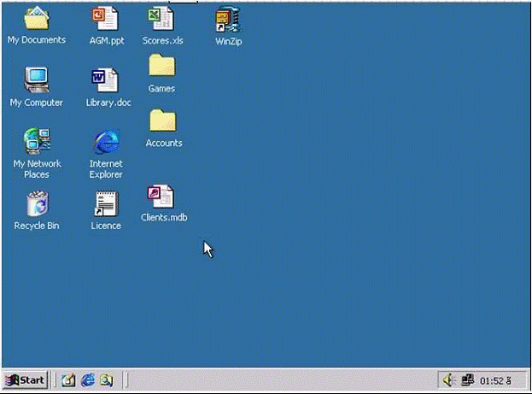The width and height of the screenshot is (532, 394).
Task: Select the AGM.ppt PowerPoint file
Action: (x=106, y=17)
